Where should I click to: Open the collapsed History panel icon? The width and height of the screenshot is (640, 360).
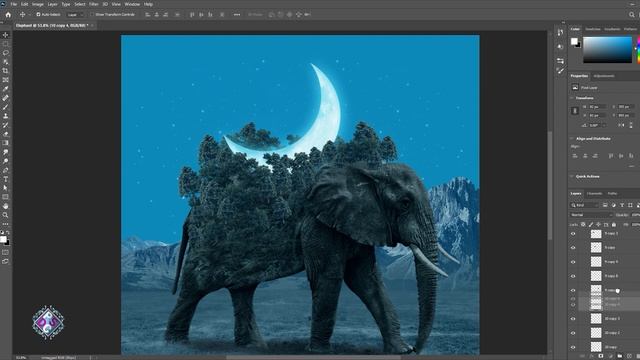pos(560,32)
